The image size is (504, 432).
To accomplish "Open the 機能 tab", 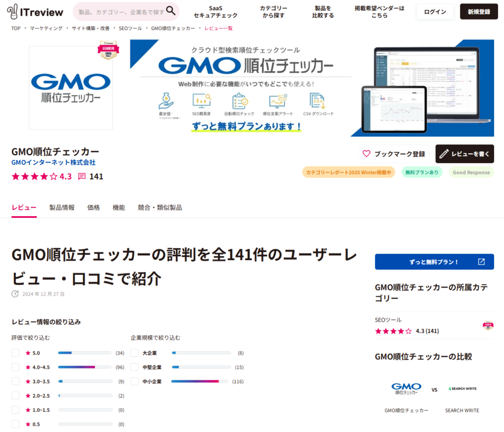I will click(x=119, y=208).
